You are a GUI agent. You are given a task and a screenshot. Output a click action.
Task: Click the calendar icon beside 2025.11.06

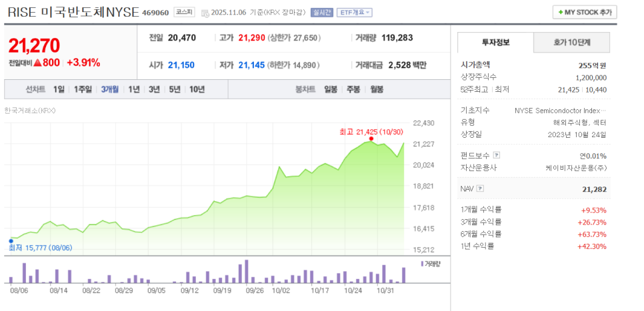pyautogui.click(x=204, y=13)
